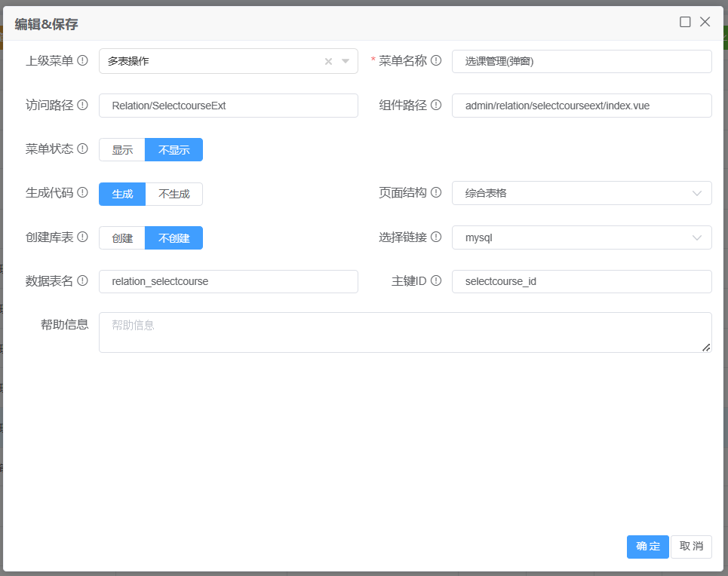Click the help icon beside 组件路径
Image resolution: width=728 pixels, height=576 pixels.
[x=436, y=106]
